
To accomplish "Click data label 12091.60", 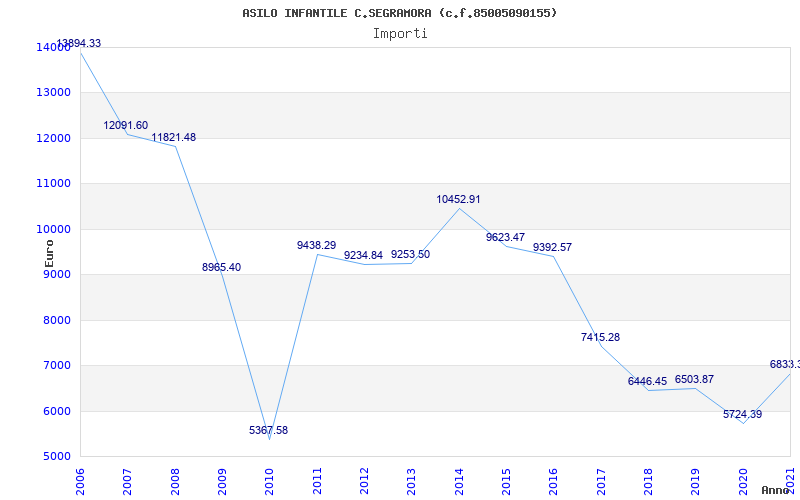I will pos(126,125).
